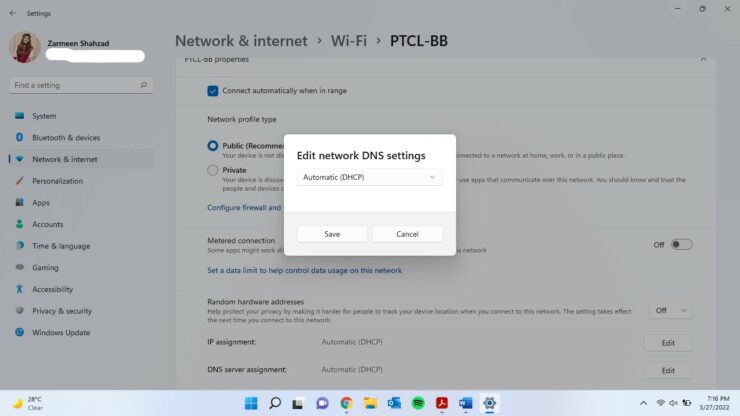Image resolution: width=740 pixels, height=416 pixels.
Task: Open Microsoft Word from the taskbar
Action: (x=465, y=403)
